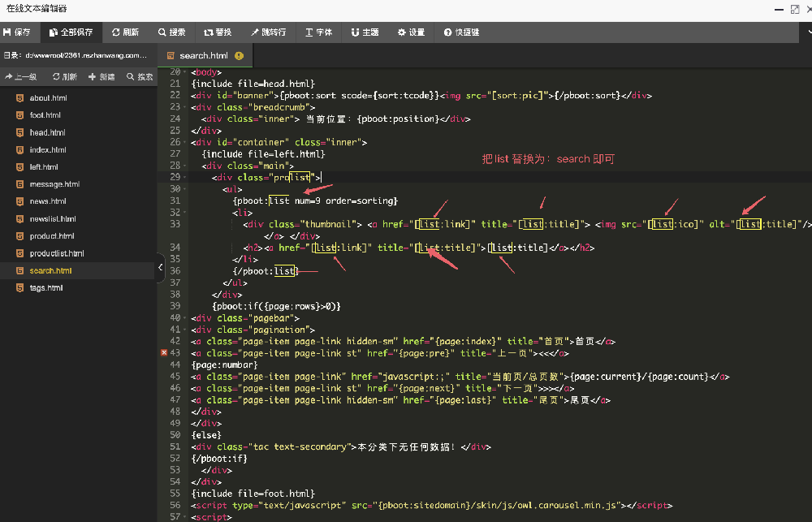Click the Refresh (刷新) toolbar button
The image size is (812, 522).
click(126, 32)
